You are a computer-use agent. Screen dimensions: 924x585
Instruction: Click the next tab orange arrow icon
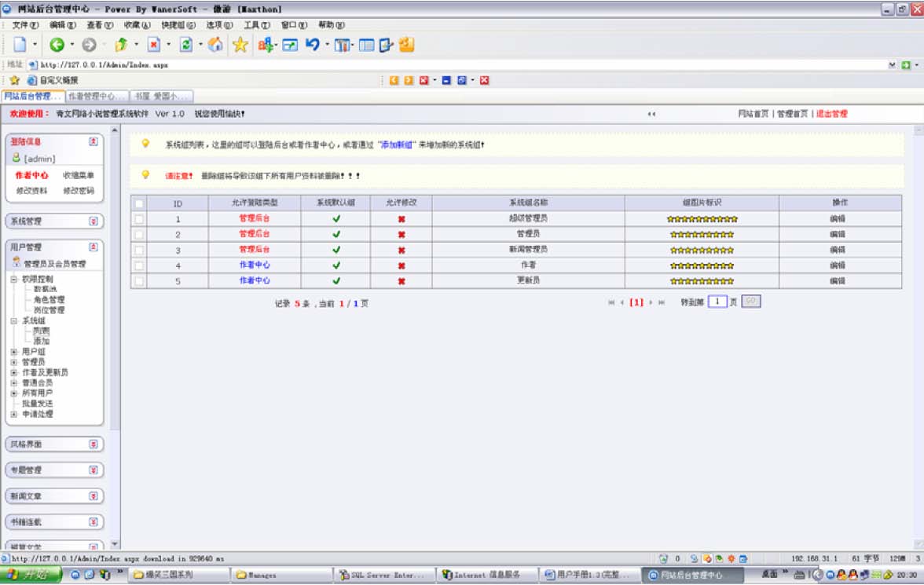(409, 80)
